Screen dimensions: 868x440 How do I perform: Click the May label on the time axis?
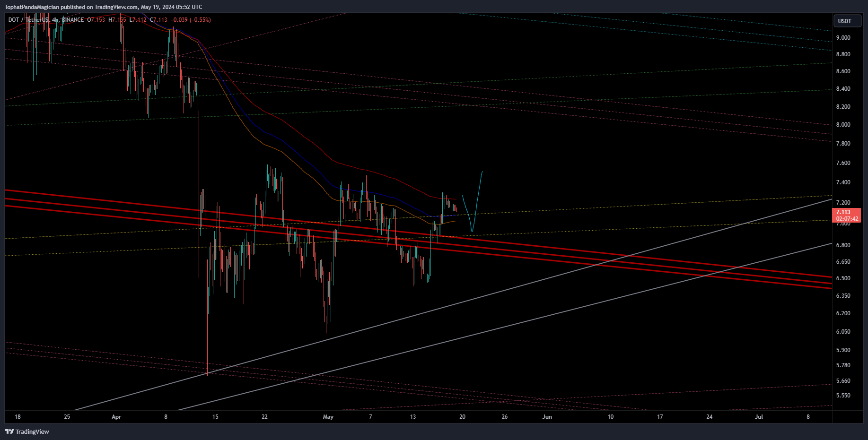328,417
